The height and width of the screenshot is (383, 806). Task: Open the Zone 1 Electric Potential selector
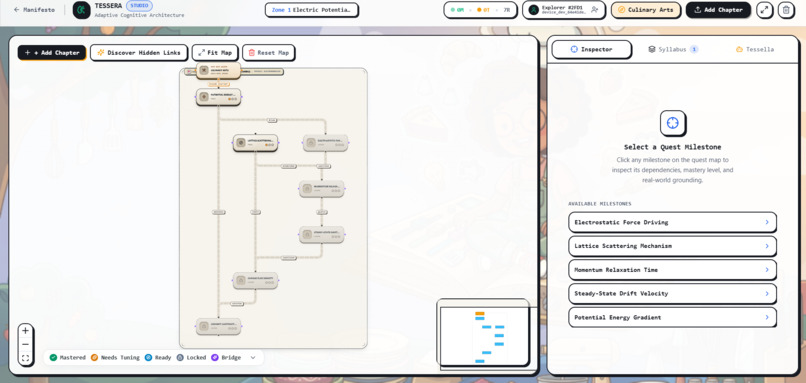(312, 10)
